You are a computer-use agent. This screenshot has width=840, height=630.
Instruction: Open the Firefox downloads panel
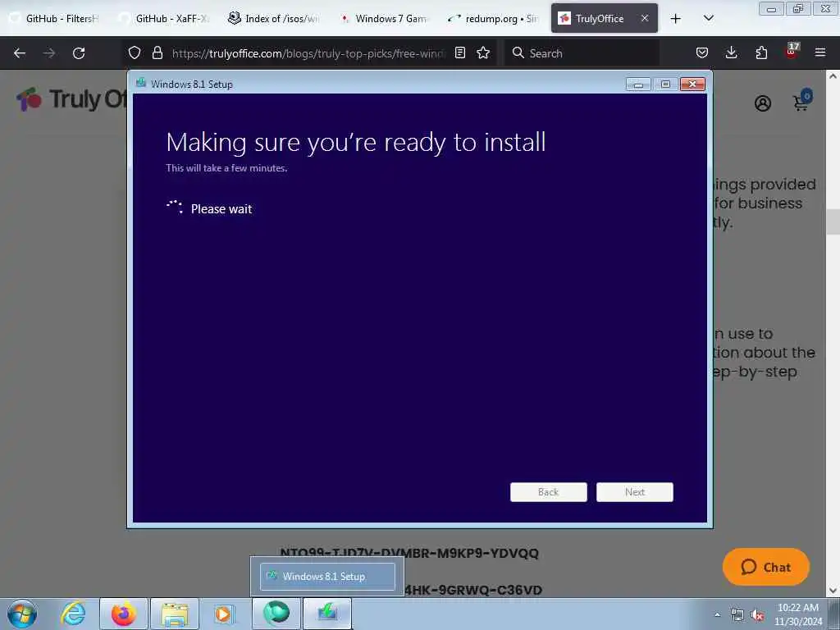pyautogui.click(x=731, y=52)
